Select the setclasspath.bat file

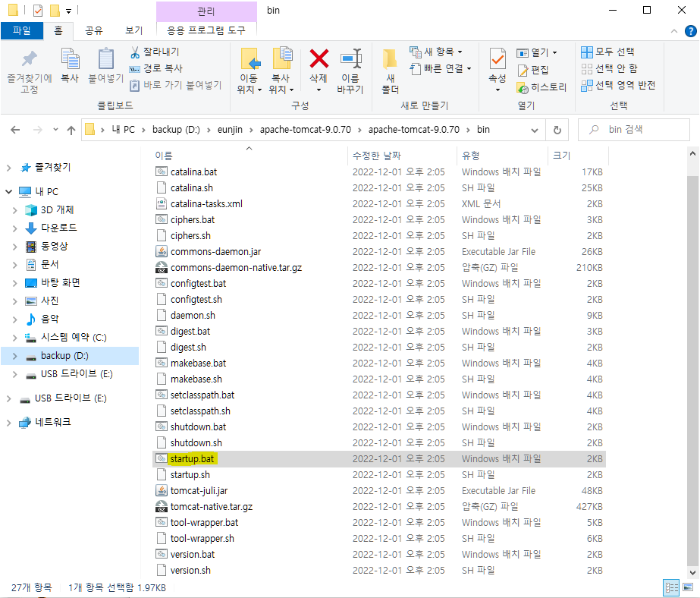pyautogui.click(x=202, y=395)
